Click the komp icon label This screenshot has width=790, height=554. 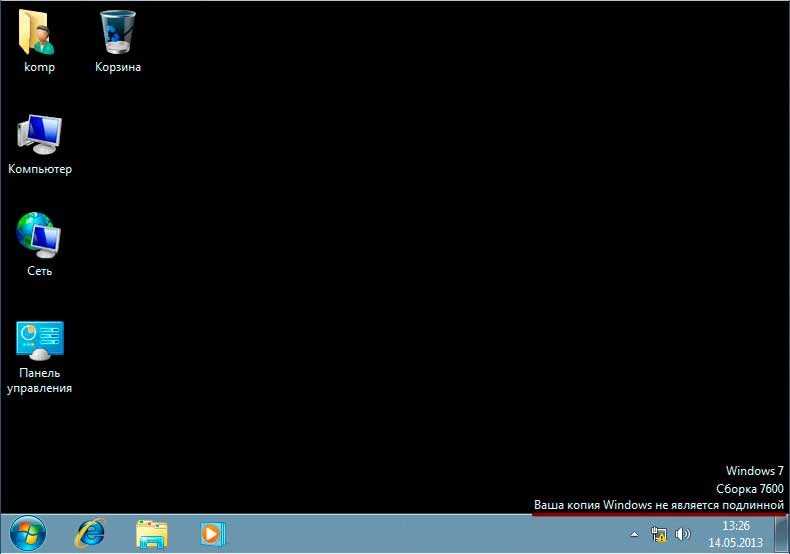[39, 67]
